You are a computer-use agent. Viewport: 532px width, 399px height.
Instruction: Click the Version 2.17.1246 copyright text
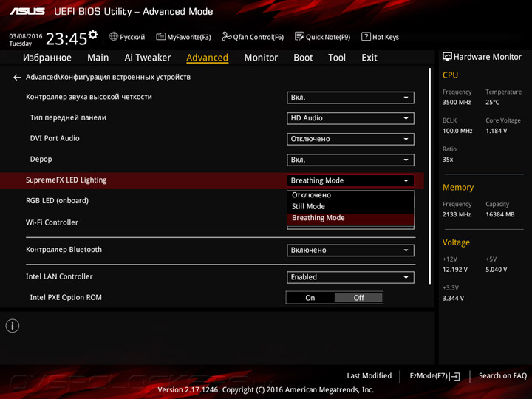coord(266,390)
